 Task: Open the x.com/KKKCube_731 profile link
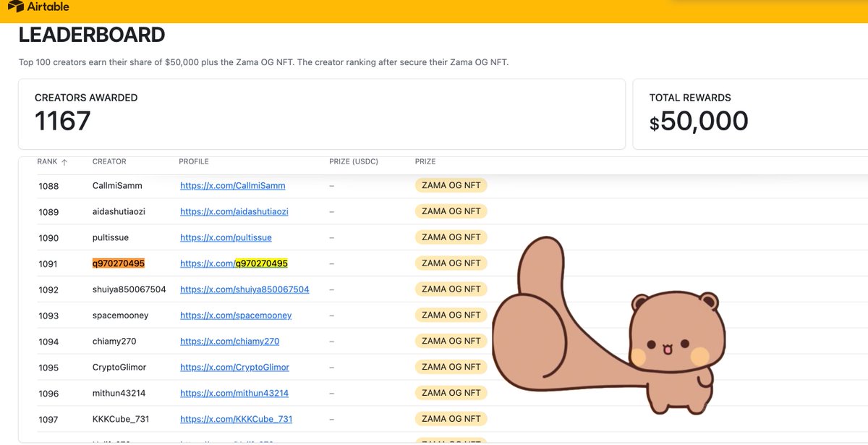(236, 420)
